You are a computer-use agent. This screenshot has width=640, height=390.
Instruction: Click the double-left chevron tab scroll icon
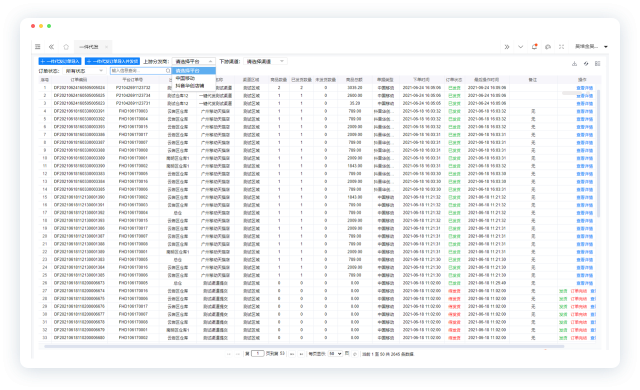point(51,47)
